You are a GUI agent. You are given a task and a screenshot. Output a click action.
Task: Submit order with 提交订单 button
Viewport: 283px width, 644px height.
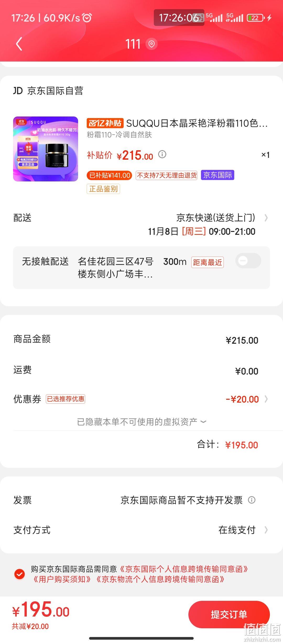[x=229, y=614]
